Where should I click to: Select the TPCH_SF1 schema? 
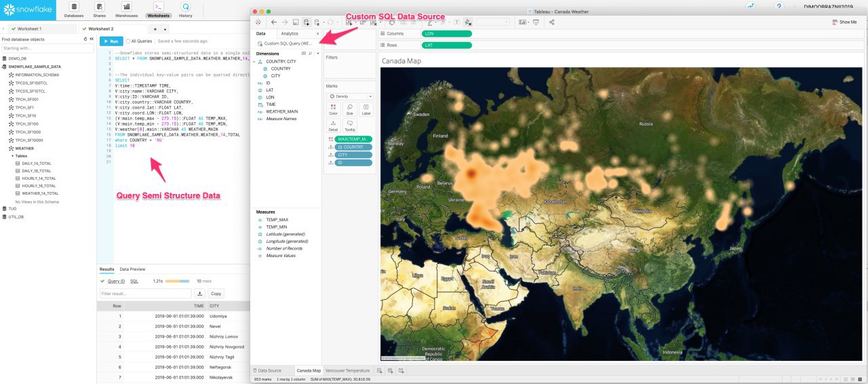(24, 107)
